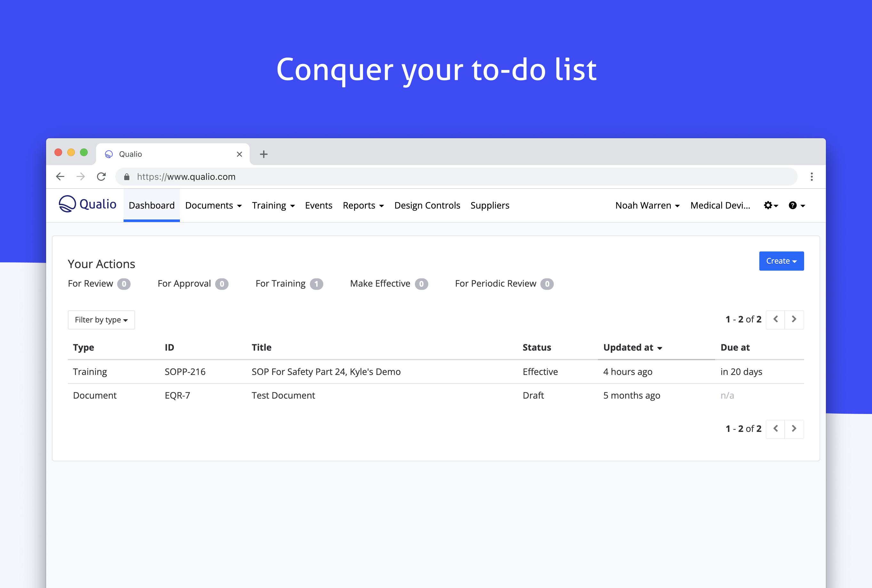
Task: Close the Qualio browser tab
Action: pos(239,154)
